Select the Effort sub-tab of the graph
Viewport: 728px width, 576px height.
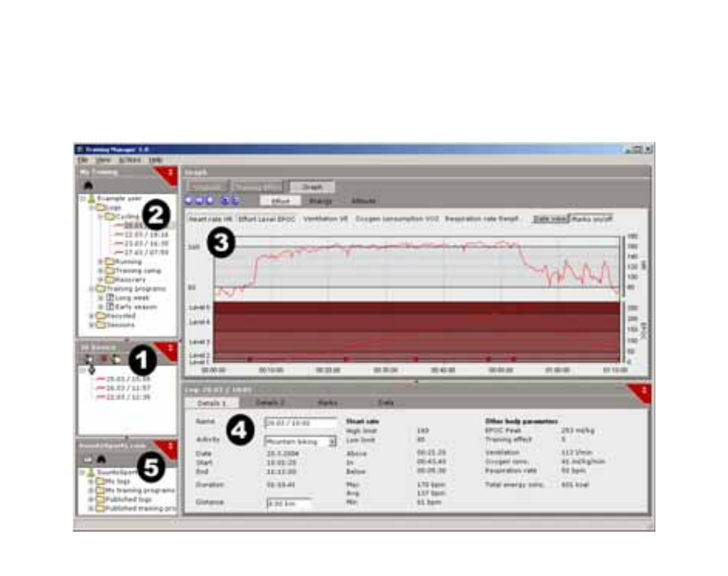pos(280,201)
